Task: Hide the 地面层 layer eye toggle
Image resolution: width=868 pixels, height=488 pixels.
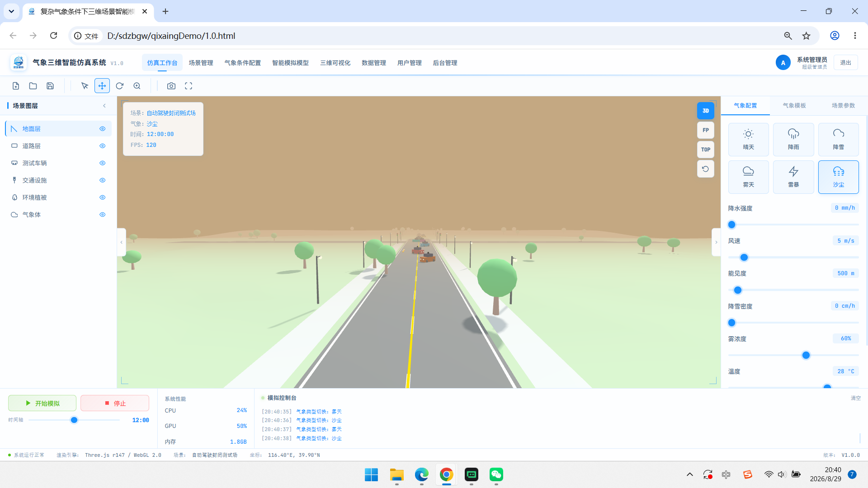Action: [103, 129]
